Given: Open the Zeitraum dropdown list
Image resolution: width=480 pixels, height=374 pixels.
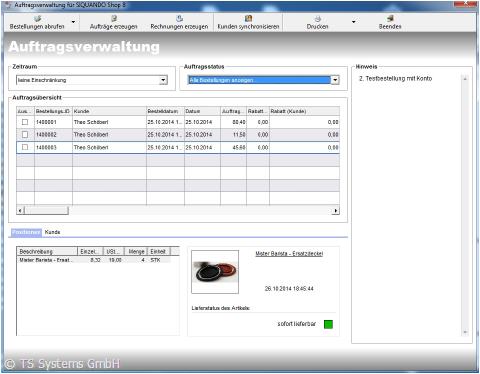Looking at the screenshot, I should (163, 80).
